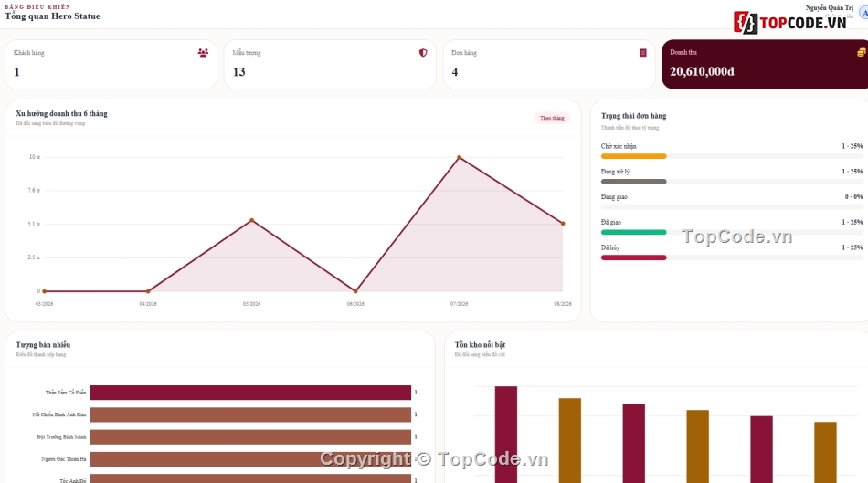The image size is (868, 483).
Task: Click the 06/2026 zero data point
Action: 355,291
